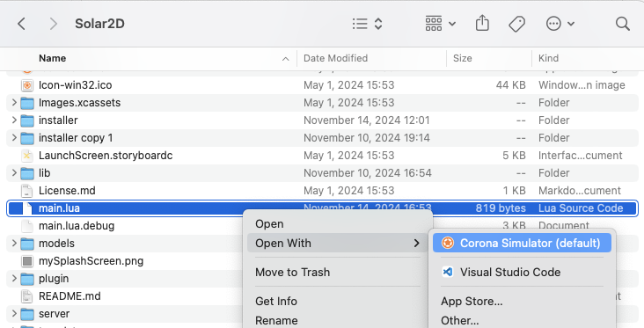
Task: Open the list view switcher
Action: point(367,24)
